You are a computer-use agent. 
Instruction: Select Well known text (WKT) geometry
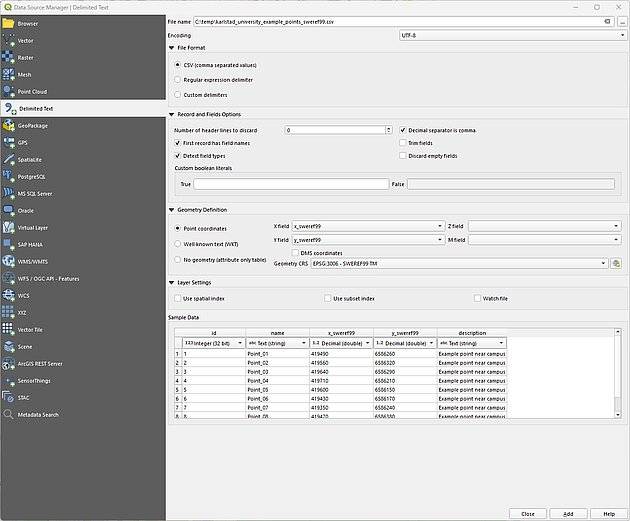pos(177,244)
